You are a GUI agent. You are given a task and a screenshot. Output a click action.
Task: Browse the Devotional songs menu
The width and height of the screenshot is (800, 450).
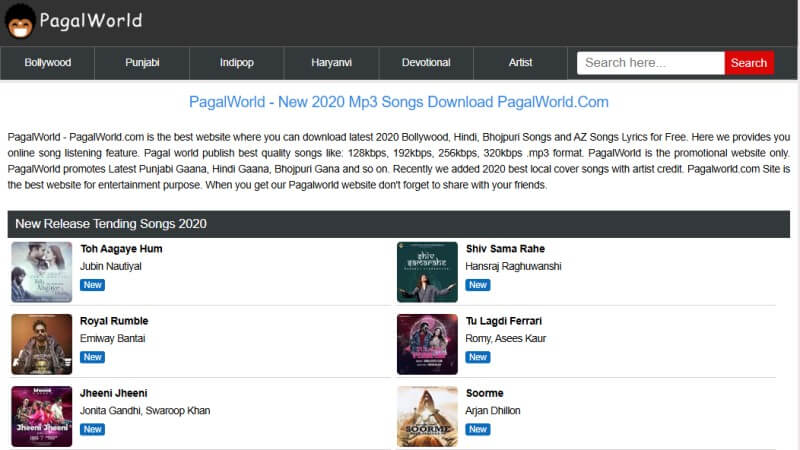pos(426,63)
